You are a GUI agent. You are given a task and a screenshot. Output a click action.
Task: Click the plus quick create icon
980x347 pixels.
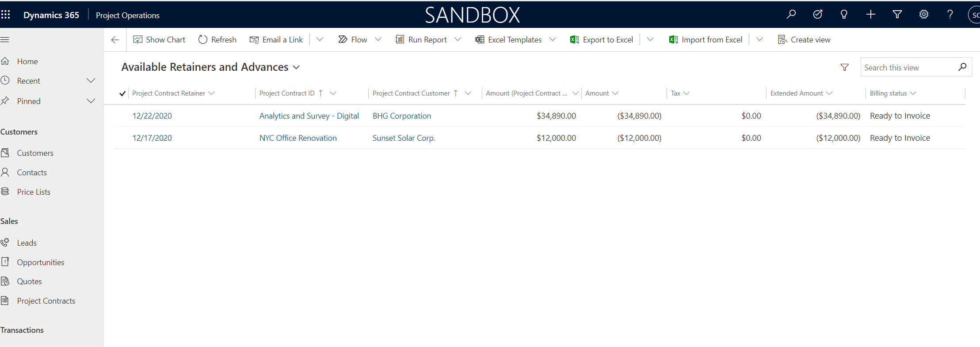[870, 15]
